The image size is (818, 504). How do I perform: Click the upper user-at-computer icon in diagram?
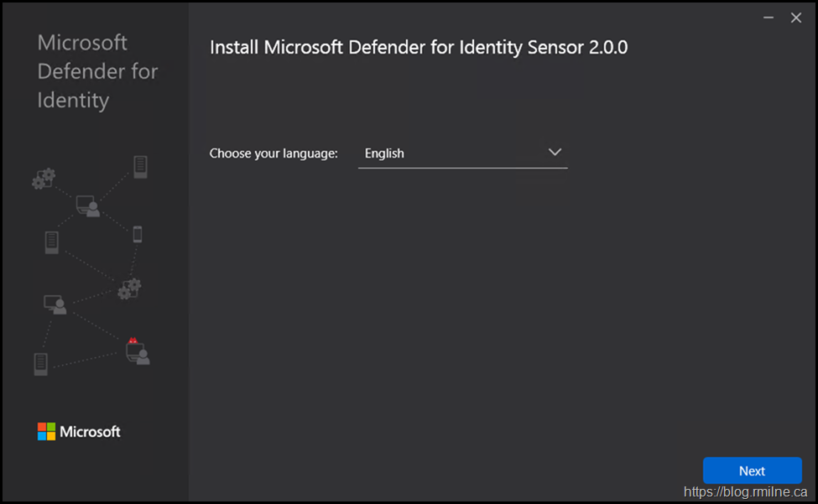coord(88,205)
